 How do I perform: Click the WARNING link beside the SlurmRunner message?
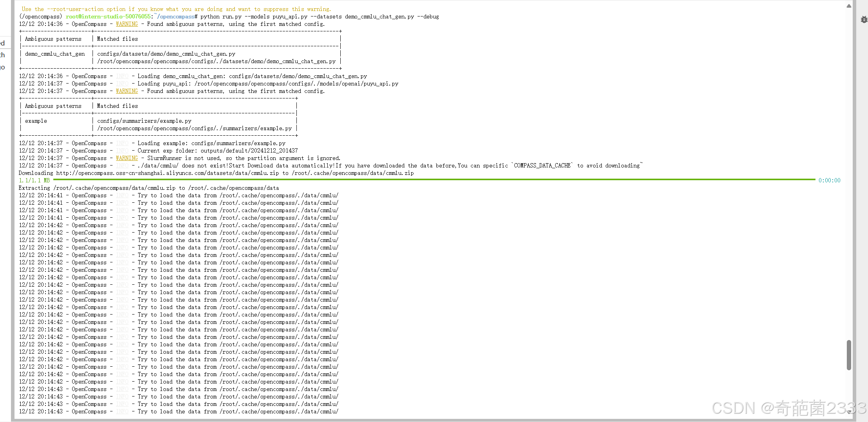pos(127,158)
